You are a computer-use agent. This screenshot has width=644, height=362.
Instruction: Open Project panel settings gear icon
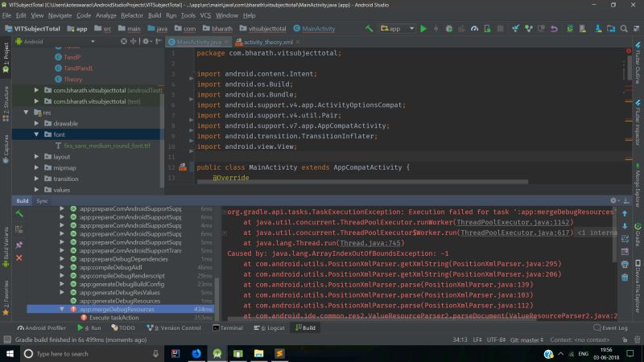(x=146, y=42)
